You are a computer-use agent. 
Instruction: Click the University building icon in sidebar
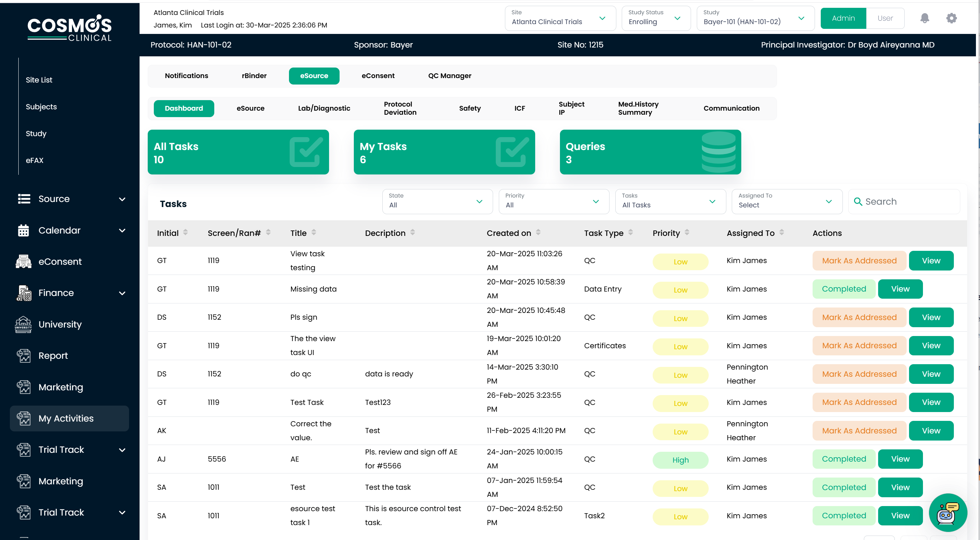coord(23,324)
